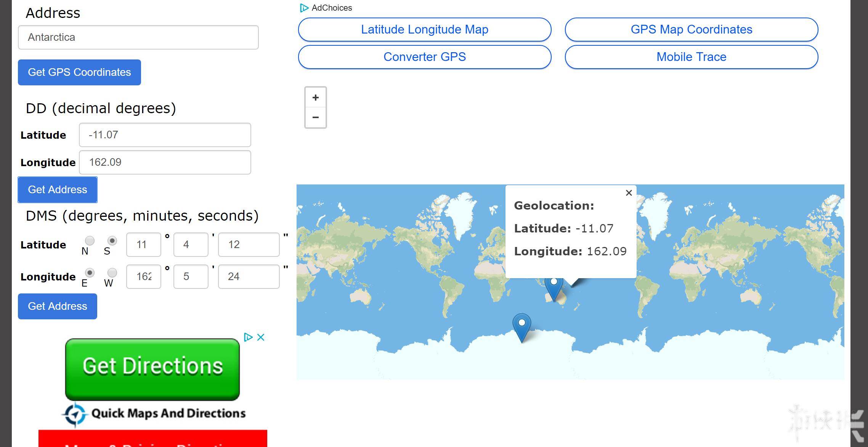Click the ad info triangle icon
Screen dimensions: 868x447
tap(248, 337)
